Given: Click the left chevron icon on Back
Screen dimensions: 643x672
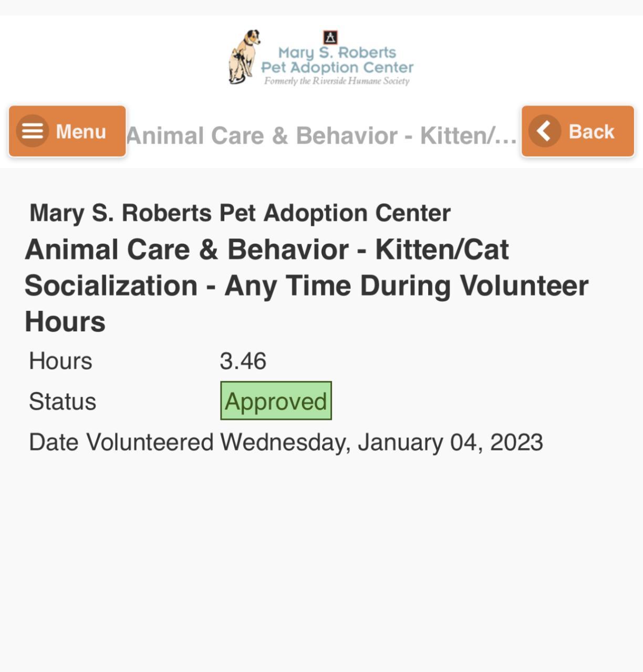Looking at the screenshot, I should (545, 131).
